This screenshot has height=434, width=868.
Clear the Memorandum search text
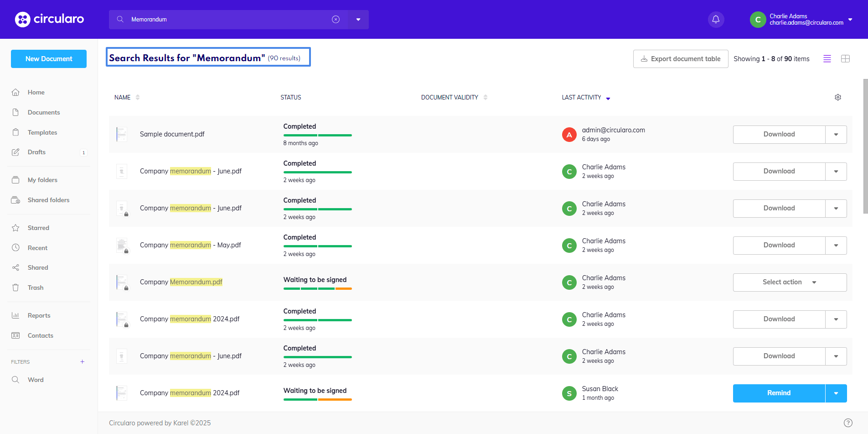[x=336, y=20]
